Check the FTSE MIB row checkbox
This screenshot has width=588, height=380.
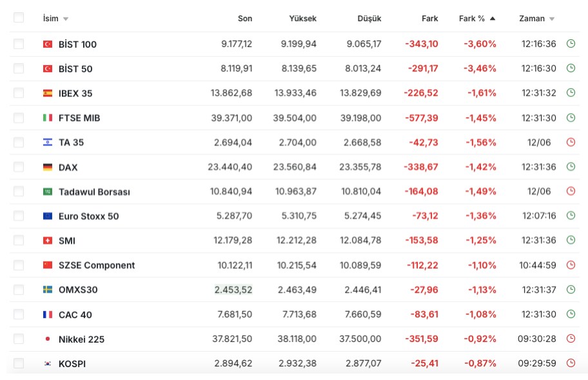18,118
